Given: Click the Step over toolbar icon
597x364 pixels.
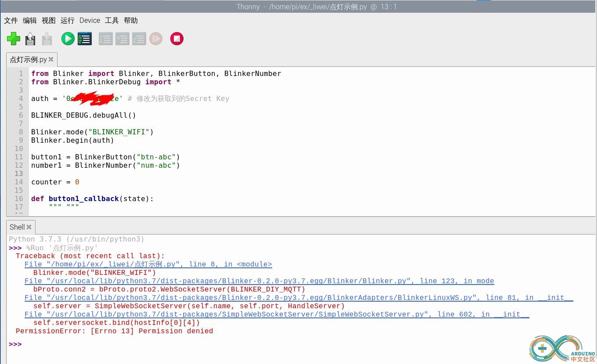Looking at the screenshot, I should pyautogui.click(x=105, y=39).
